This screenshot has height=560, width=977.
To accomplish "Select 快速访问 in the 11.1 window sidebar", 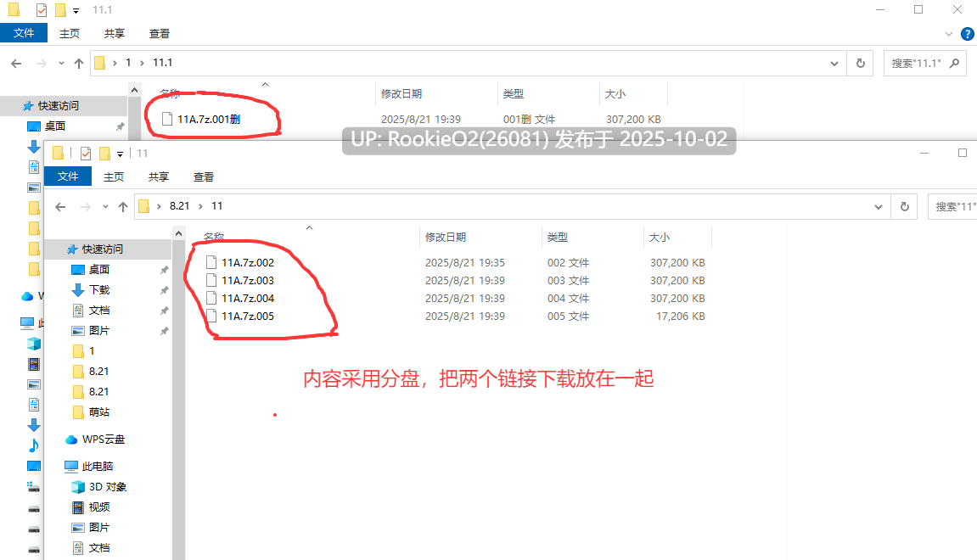I will click(x=58, y=106).
